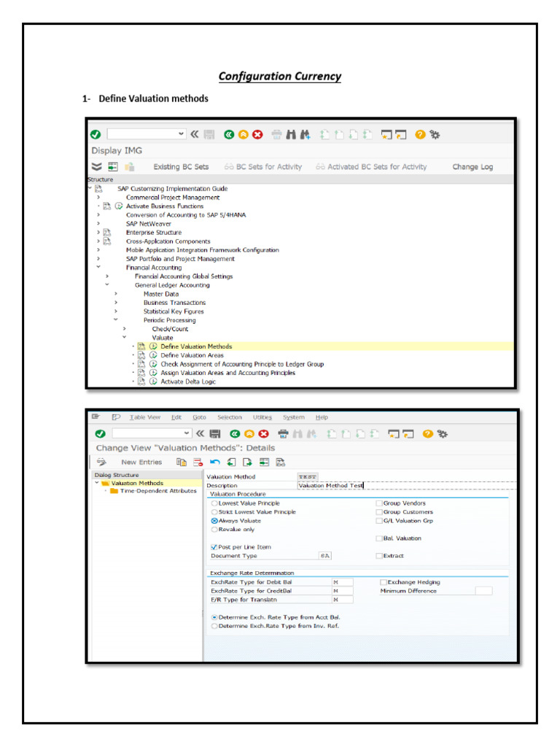560x747 pixels.
Task: Expand the Check/Count tree node
Action: coord(124,329)
